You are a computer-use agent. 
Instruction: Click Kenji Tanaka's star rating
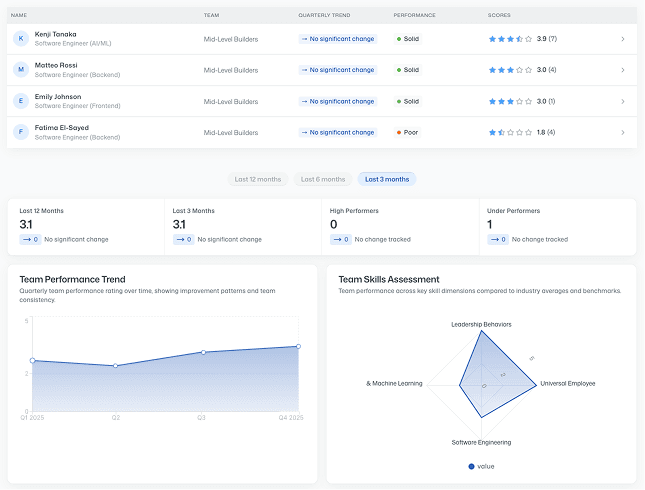(x=510, y=39)
